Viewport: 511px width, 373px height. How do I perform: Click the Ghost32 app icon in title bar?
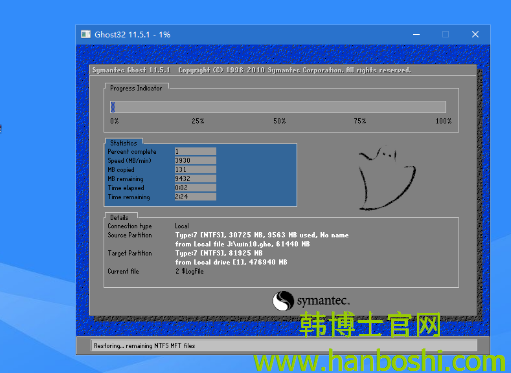tap(86, 34)
